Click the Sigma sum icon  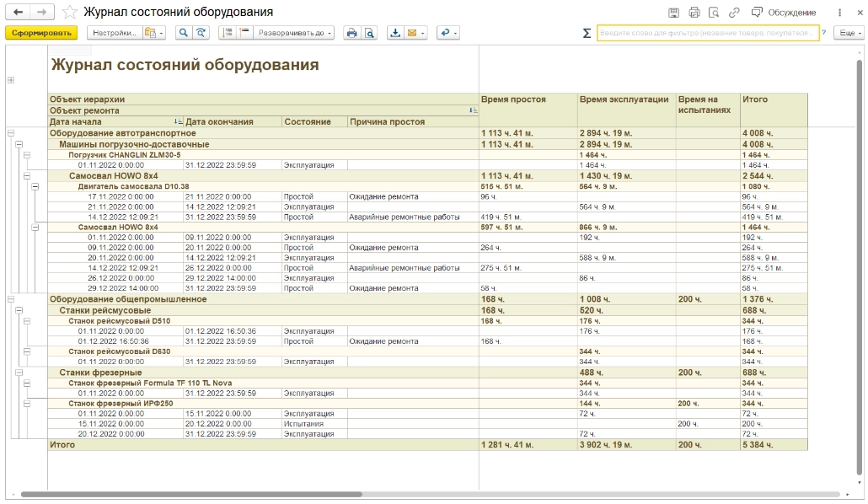pos(587,33)
